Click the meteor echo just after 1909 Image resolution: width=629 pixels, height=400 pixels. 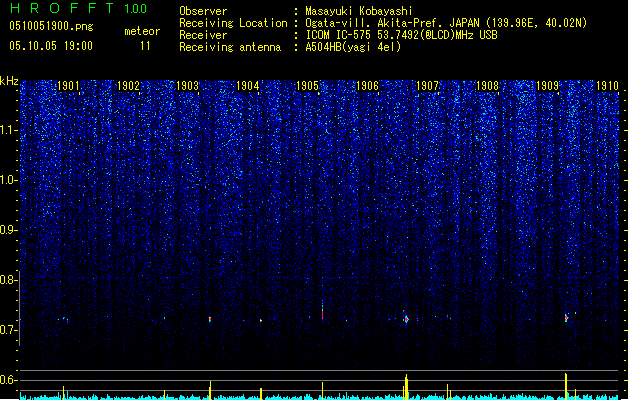(x=566, y=318)
